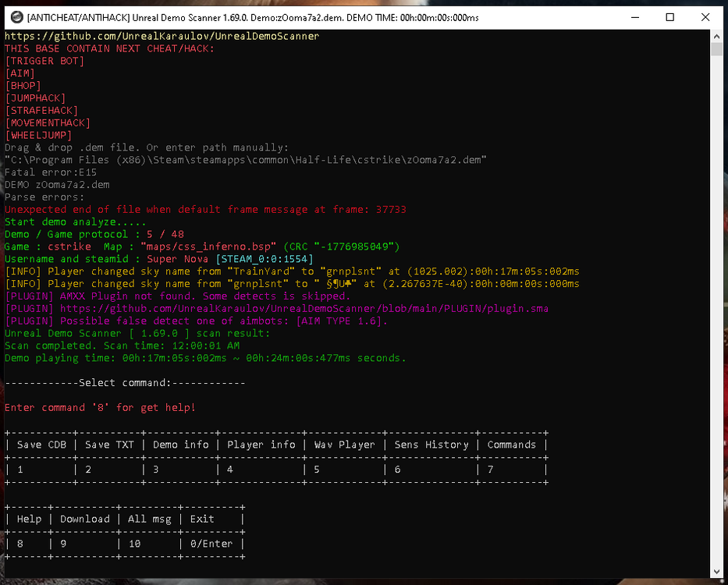
Task: Click the Player info table entry
Action: click(261, 445)
